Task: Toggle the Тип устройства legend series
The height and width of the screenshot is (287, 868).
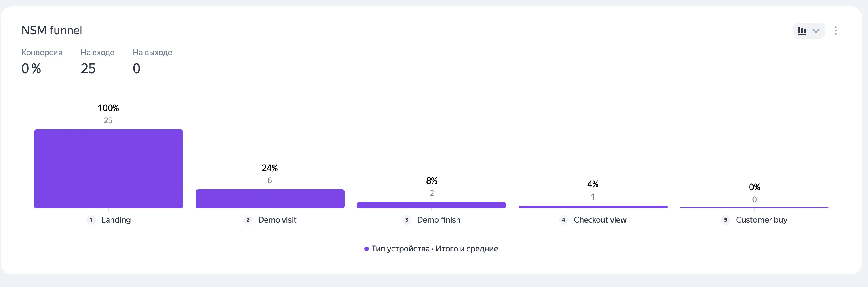Action: point(435,249)
